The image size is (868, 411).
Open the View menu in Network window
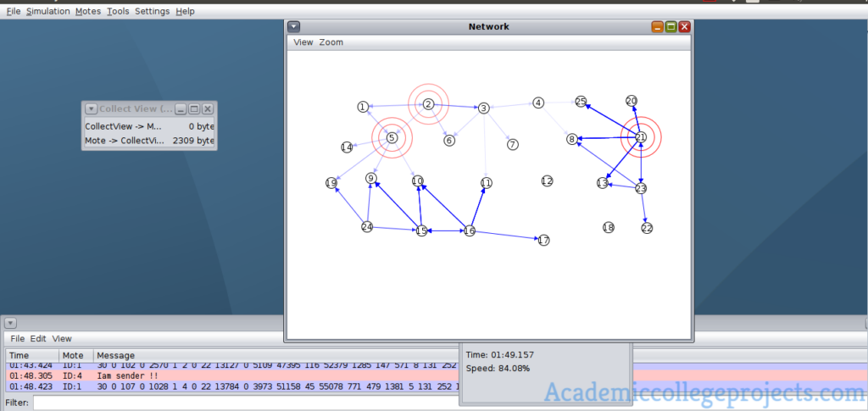pos(303,42)
